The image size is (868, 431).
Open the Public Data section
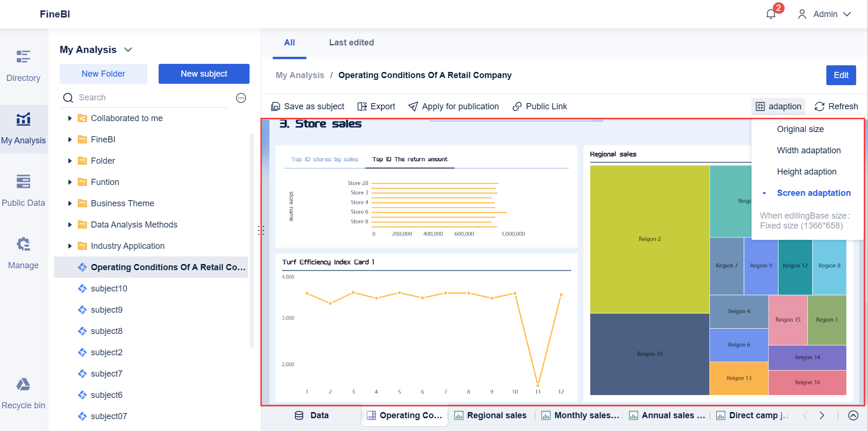[x=23, y=191]
